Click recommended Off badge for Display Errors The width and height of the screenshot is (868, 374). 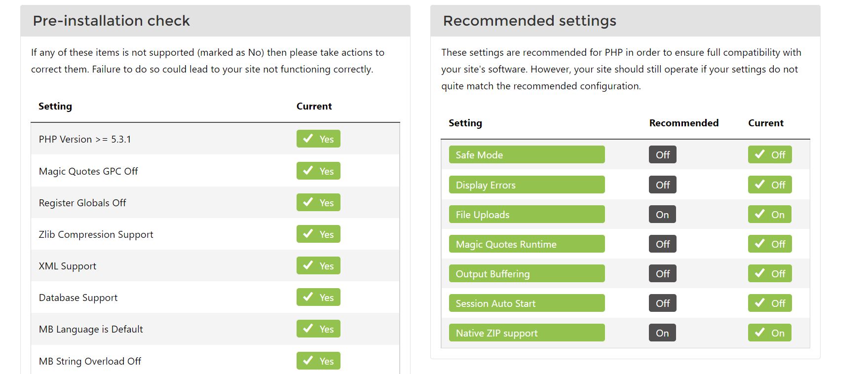click(663, 185)
